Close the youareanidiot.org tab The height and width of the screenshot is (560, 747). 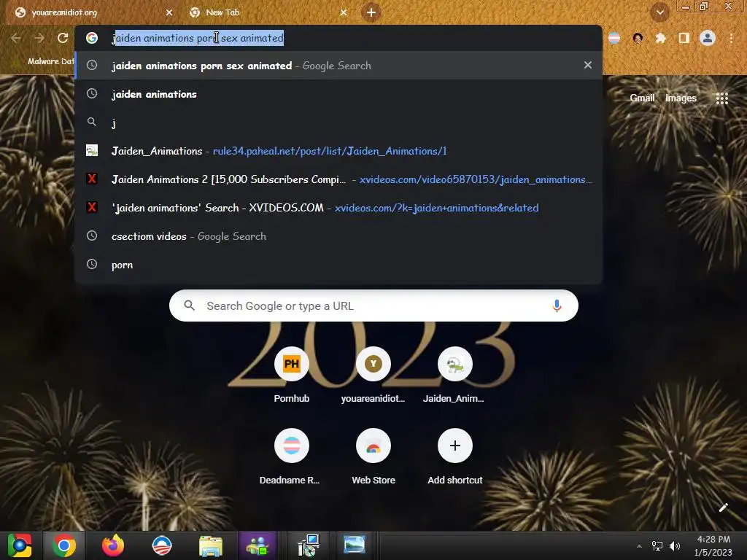[x=169, y=12]
